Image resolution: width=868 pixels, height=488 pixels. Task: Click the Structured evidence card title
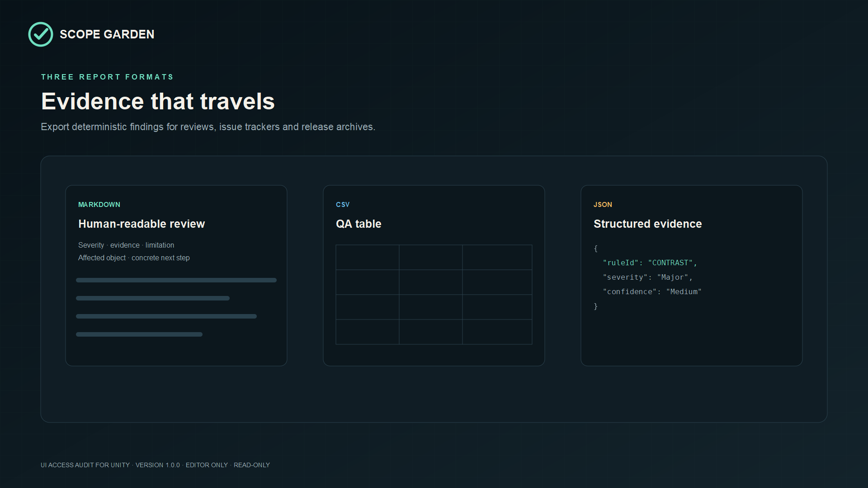coord(647,224)
